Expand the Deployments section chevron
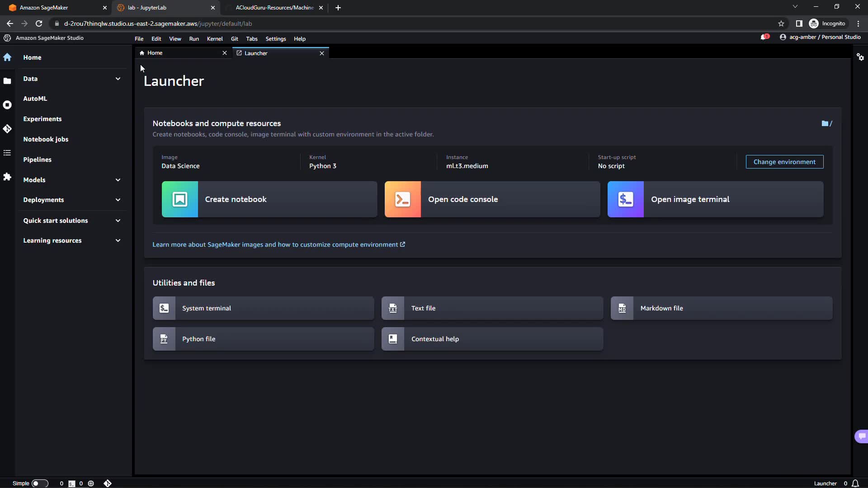Viewport: 868px width, 488px height. (x=118, y=200)
